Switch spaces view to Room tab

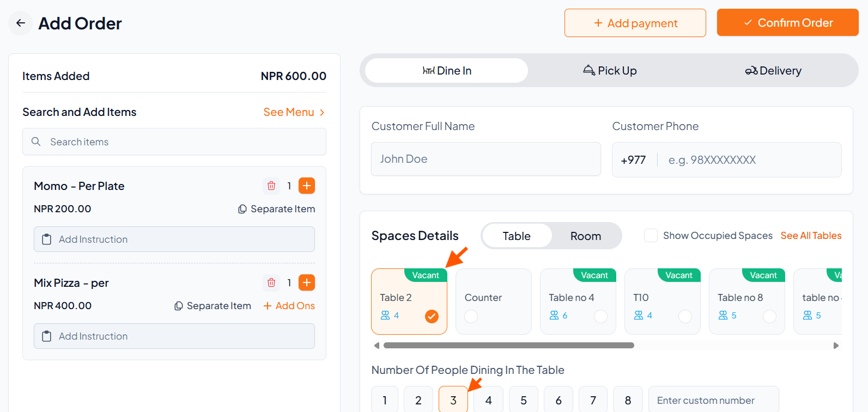click(x=585, y=236)
